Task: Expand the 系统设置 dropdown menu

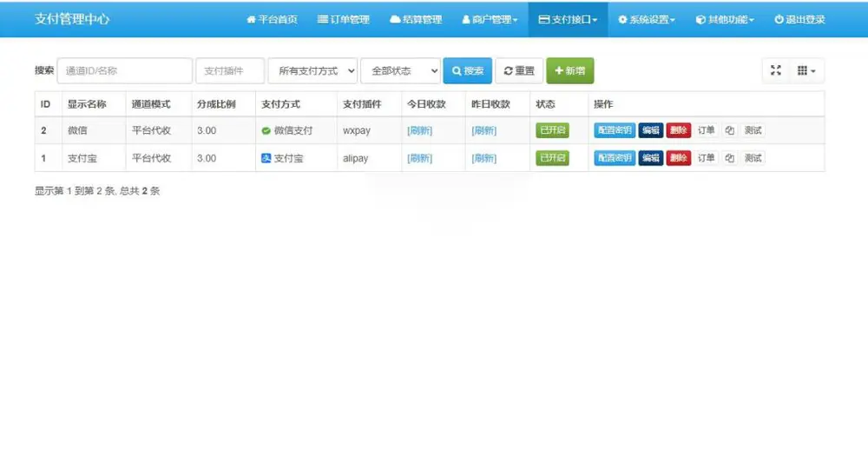Action: pos(647,19)
